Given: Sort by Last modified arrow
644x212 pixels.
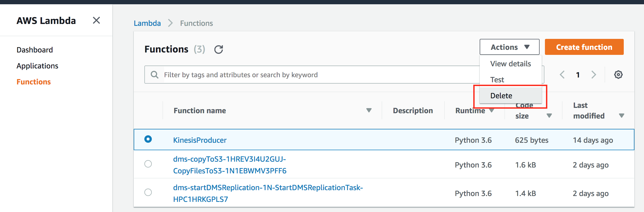Looking at the screenshot, I should (x=621, y=116).
